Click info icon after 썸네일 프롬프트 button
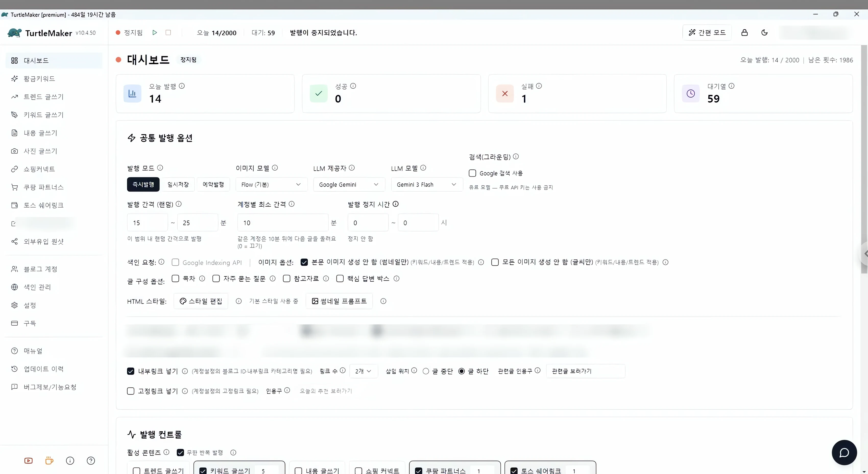The width and height of the screenshot is (868, 474). 383,301
